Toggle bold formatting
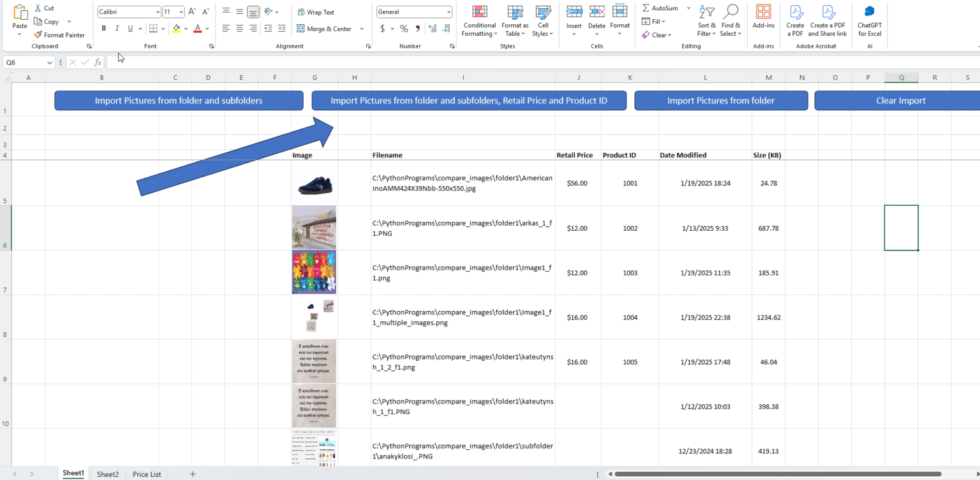980x480 pixels. click(x=103, y=28)
